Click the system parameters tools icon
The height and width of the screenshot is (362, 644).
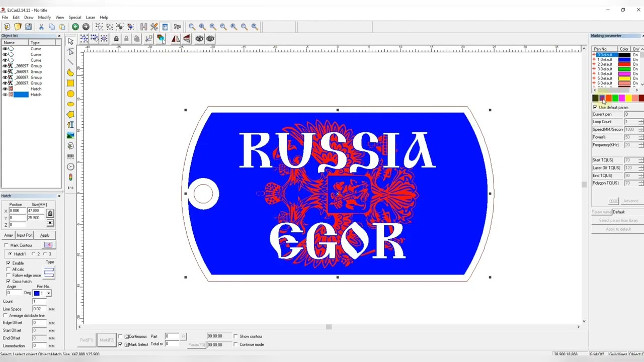click(154, 27)
